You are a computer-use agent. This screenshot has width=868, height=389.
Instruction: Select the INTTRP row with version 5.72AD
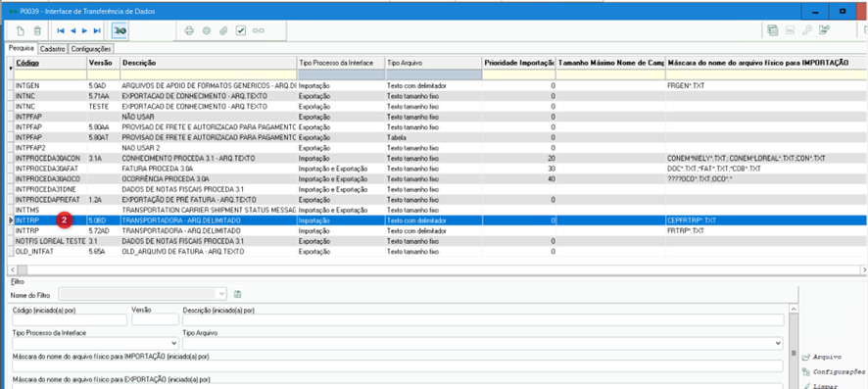(437, 230)
